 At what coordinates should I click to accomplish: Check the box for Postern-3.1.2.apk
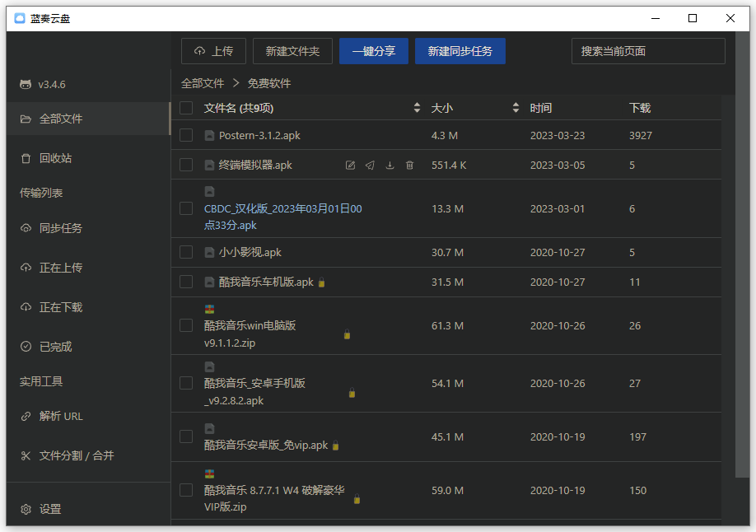tap(186, 135)
